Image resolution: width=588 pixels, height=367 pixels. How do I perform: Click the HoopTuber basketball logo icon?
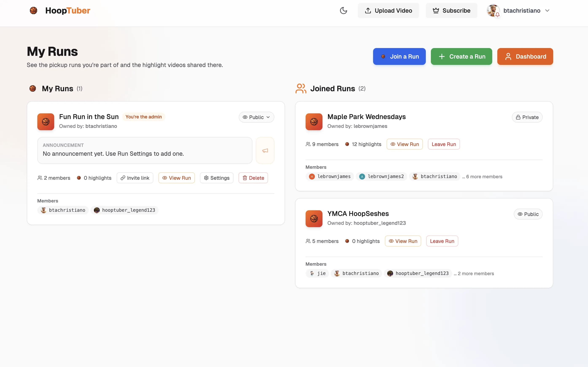[x=34, y=11]
